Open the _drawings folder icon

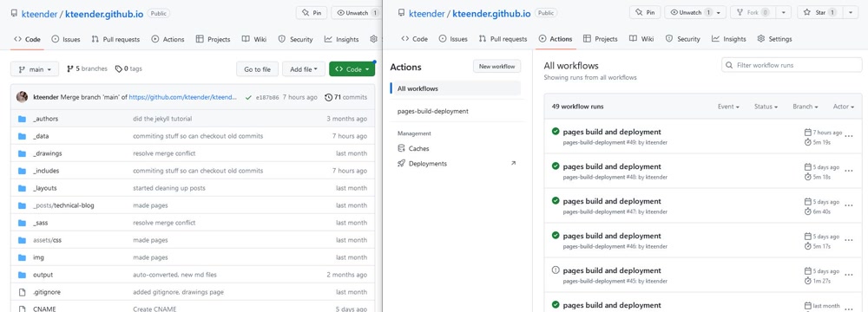point(23,153)
